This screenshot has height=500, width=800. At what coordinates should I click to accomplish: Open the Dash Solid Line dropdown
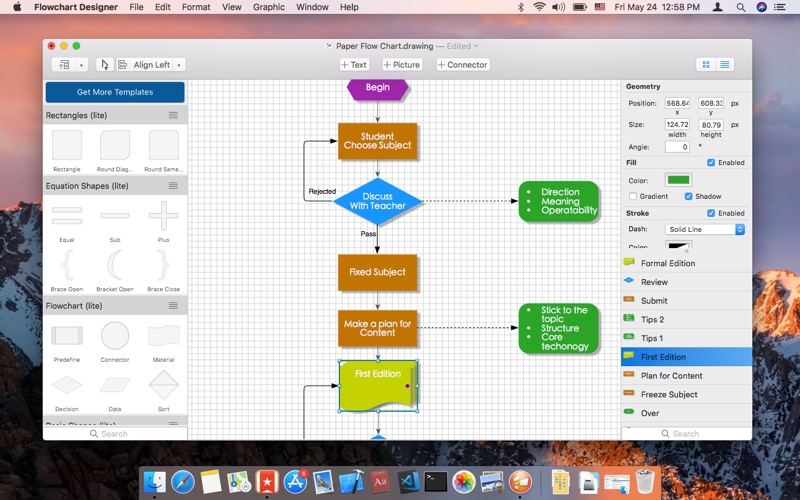[x=705, y=229]
